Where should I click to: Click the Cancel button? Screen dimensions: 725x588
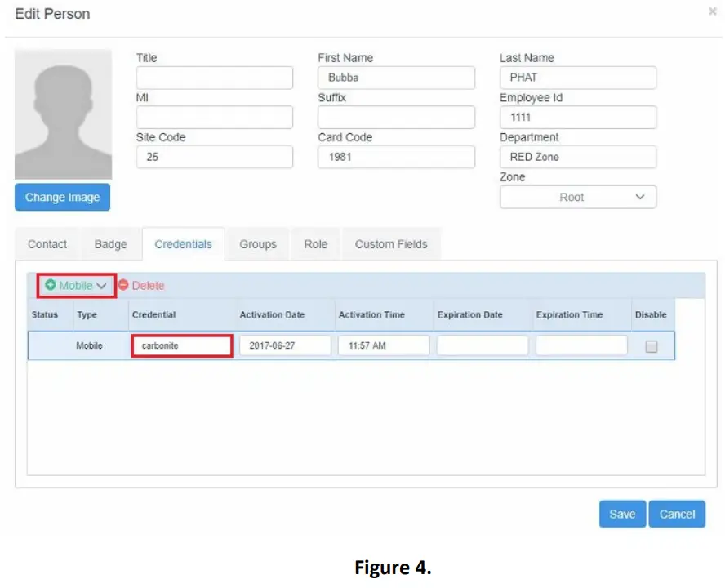click(677, 514)
